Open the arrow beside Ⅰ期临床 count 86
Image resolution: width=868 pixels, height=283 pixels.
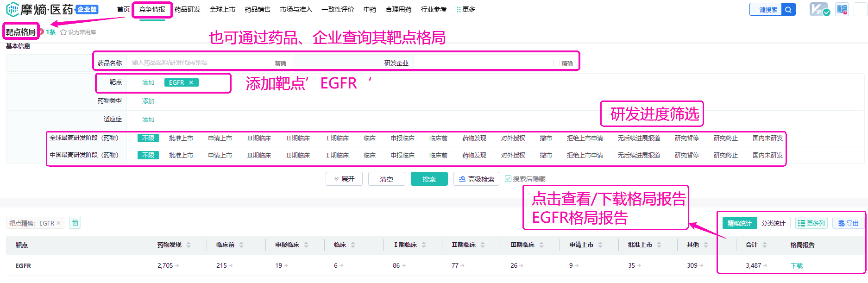coord(403,266)
